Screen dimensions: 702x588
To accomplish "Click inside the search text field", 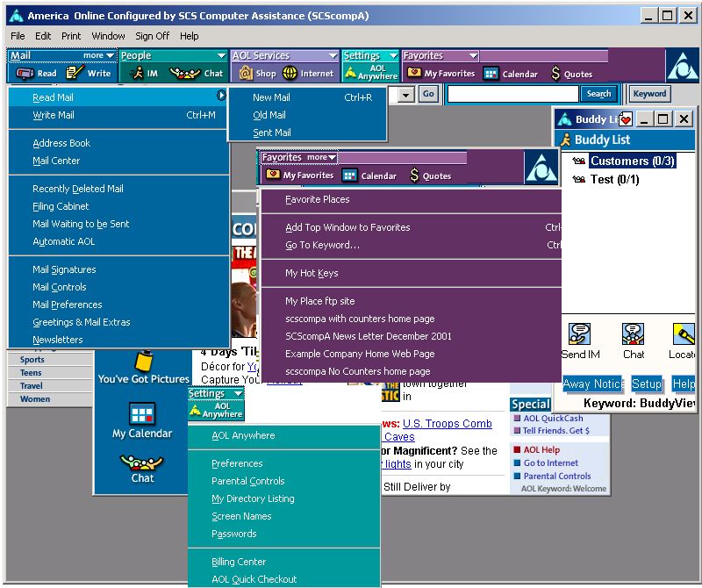I will point(513,94).
